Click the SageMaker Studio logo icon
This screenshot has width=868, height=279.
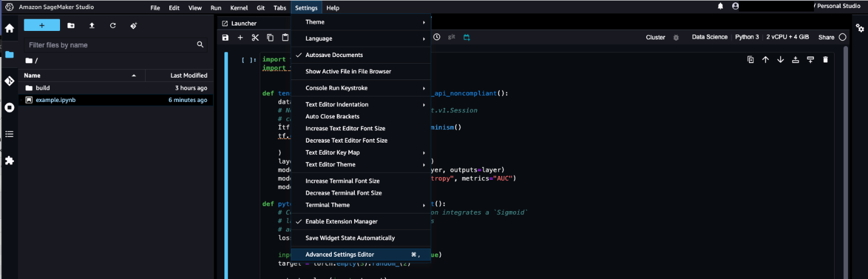[8, 7]
